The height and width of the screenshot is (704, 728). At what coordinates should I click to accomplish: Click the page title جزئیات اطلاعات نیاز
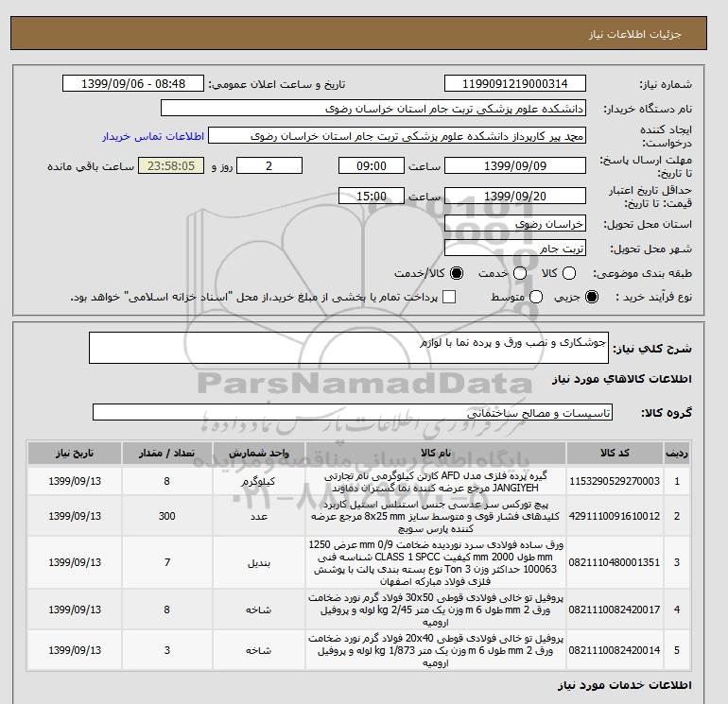pyautogui.click(x=634, y=34)
